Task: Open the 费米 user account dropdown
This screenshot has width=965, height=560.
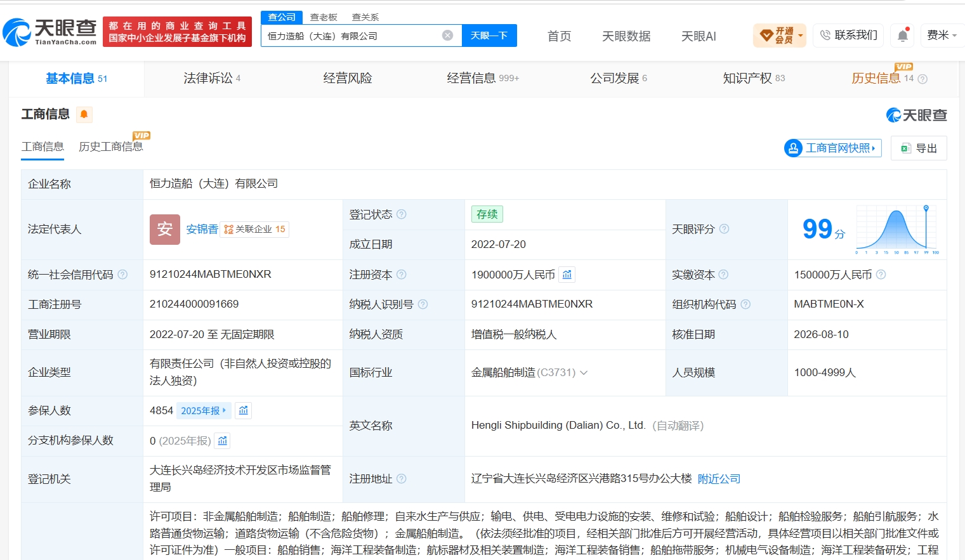Action: tap(942, 36)
